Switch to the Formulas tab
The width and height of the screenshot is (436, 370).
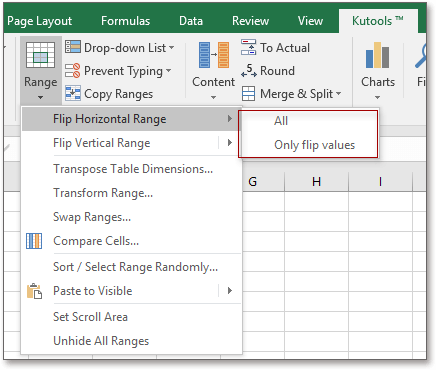point(126,21)
